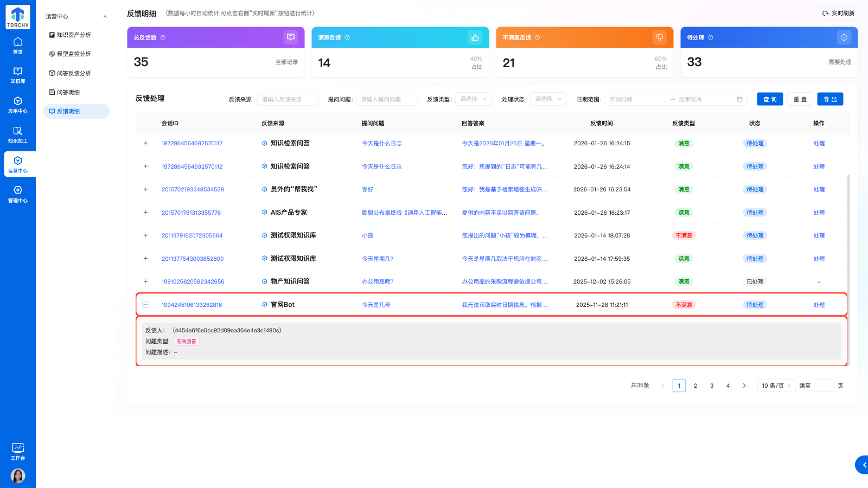The height and width of the screenshot is (488, 868).
Task: Go to 应用中心 in the sidebar
Action: 17,105
